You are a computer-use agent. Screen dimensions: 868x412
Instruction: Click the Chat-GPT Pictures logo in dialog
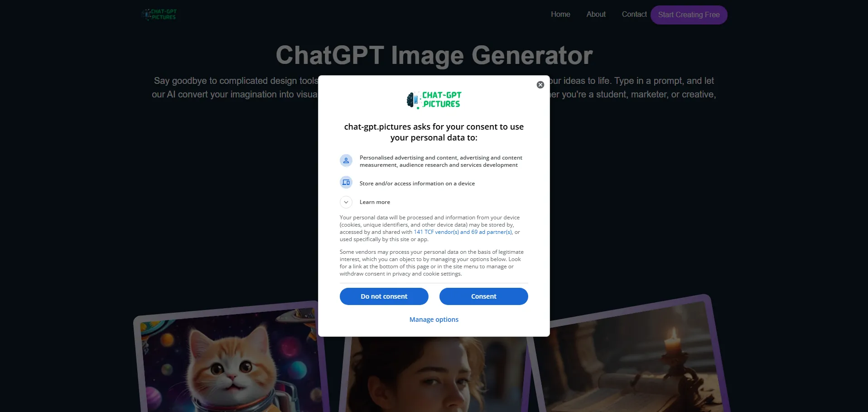point(434,100)
